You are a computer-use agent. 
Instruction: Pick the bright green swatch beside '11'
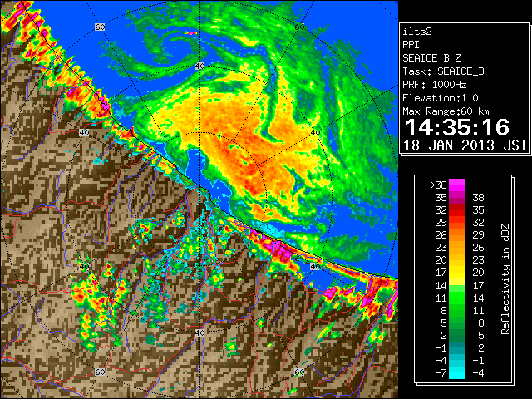[457, 298]
